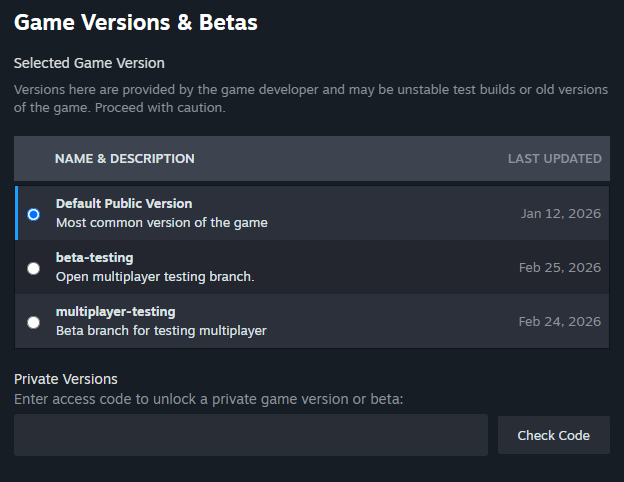Click the Default Public Version row title
This screenshot has width=624, height=482.
tap(124, 204)
